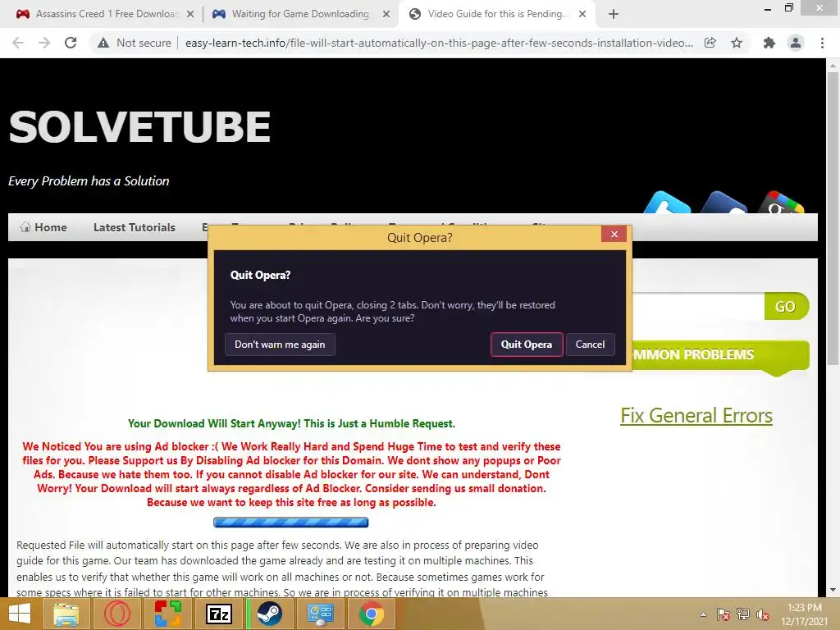Open Google Chrome from taskbar
This screenshot has height=630, width=840.
tap(372, 614)
